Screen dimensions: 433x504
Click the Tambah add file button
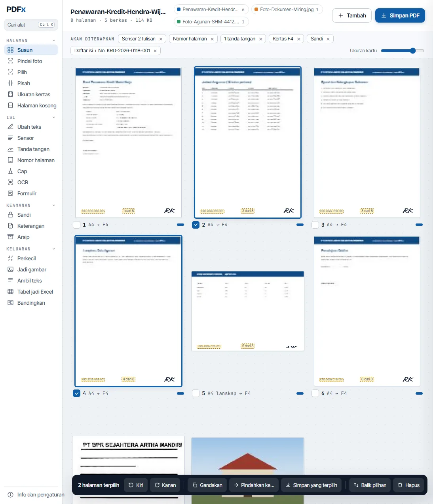[352, 15]
